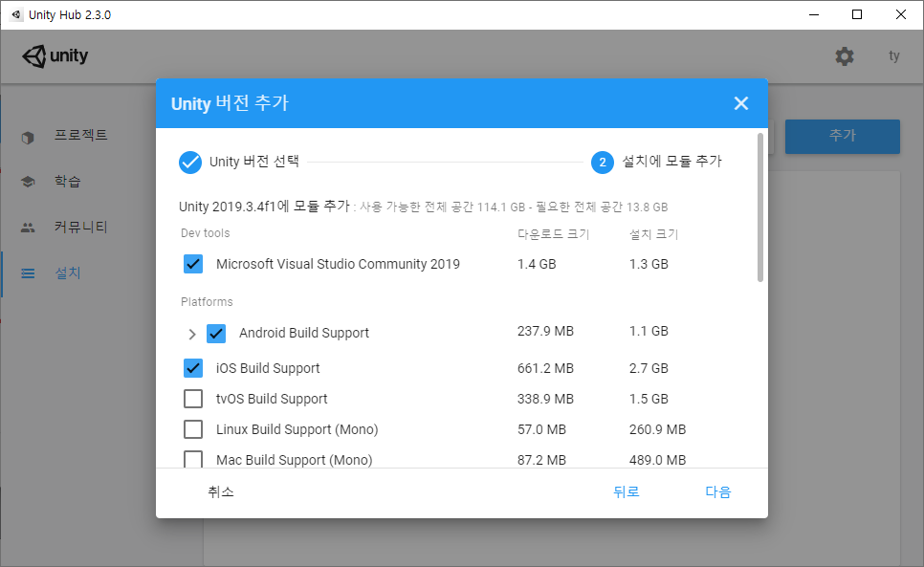Click the 취소 button
The image size is (924, 567).
point(221,491)
